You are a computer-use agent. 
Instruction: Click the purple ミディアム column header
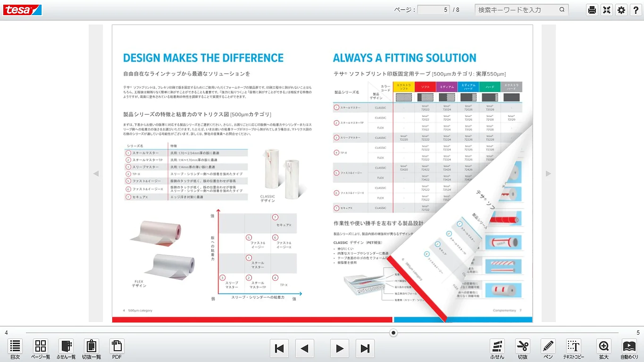point(447,87)
